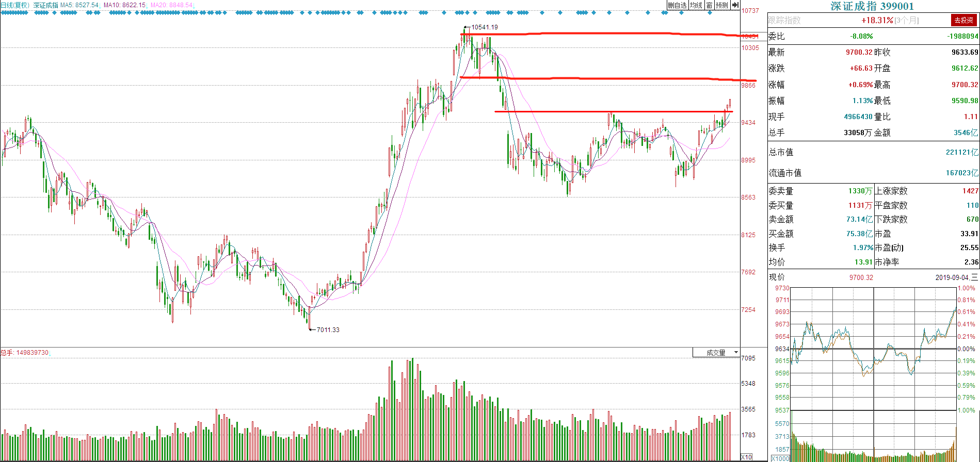980x462 pixels.
Task: Click the 市净率 value 2.36
Action: pyautogui.click(x=971, y=262)
